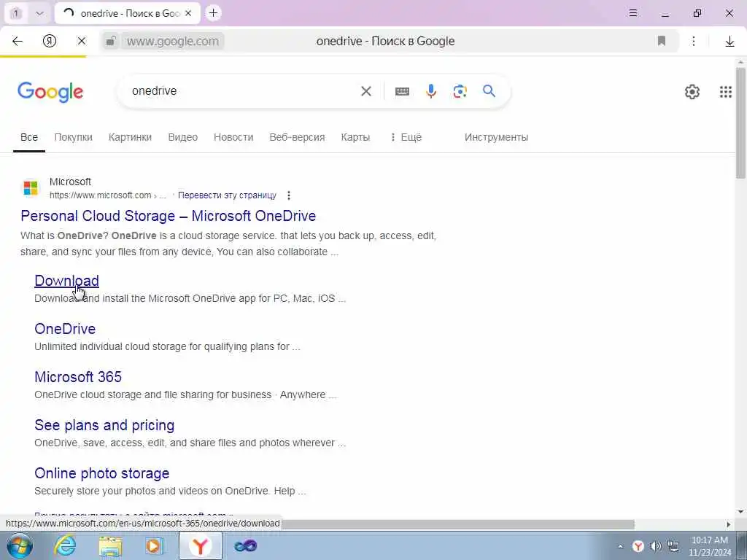Open the infinity-logo app in taskbar
This screenshot has height=560, width=747.
pos(245,545)
